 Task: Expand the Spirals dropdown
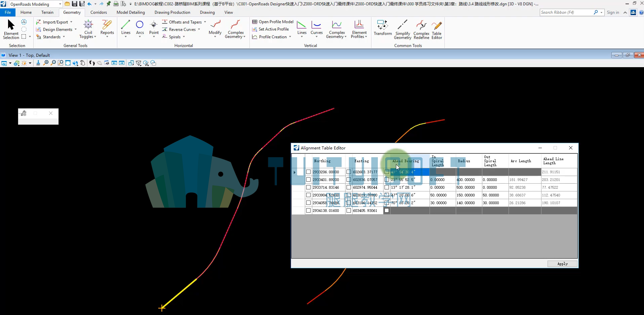(x=184, y=37)
